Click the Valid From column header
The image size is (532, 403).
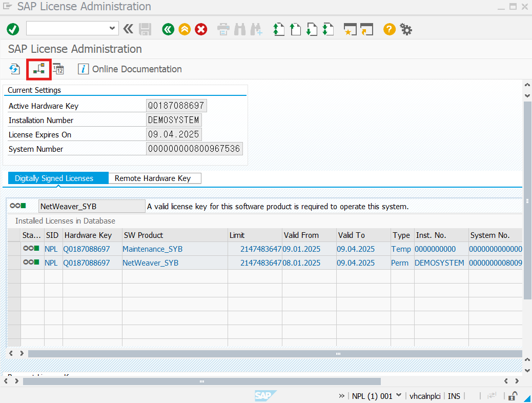[x=309, y=235]
